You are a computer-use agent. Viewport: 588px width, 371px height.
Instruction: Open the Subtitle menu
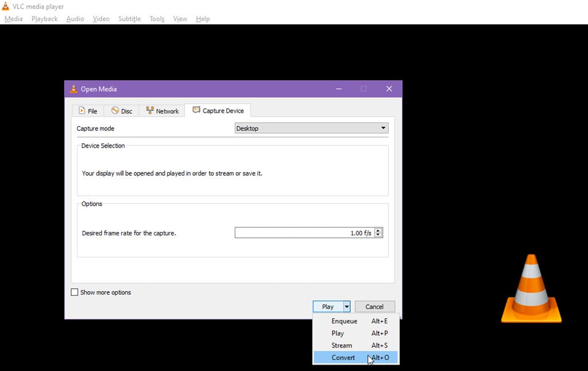point(129,19)
